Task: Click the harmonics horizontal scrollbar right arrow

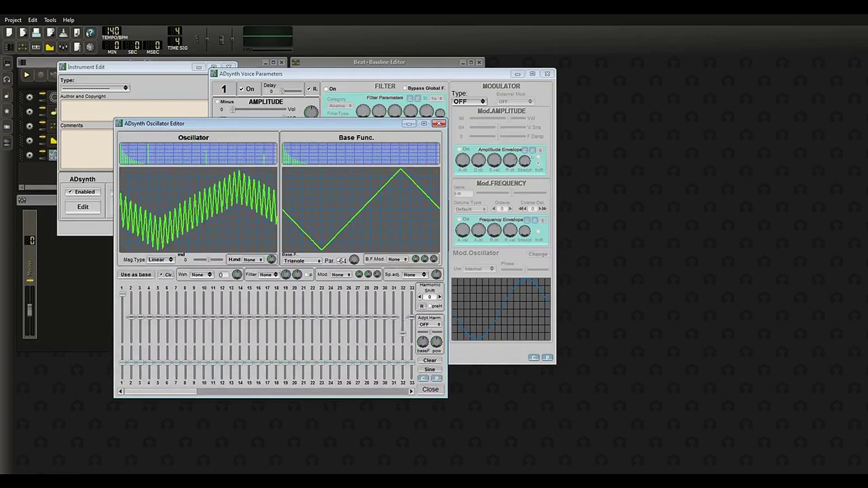Action: pyautogui.click(x=411, y=391)
